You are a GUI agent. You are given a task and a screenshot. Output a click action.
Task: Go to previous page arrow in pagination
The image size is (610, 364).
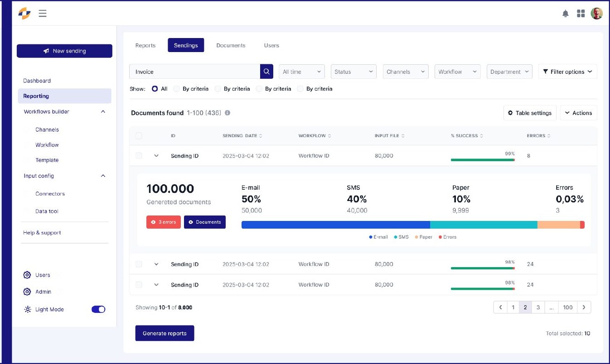tap(500, 307)
